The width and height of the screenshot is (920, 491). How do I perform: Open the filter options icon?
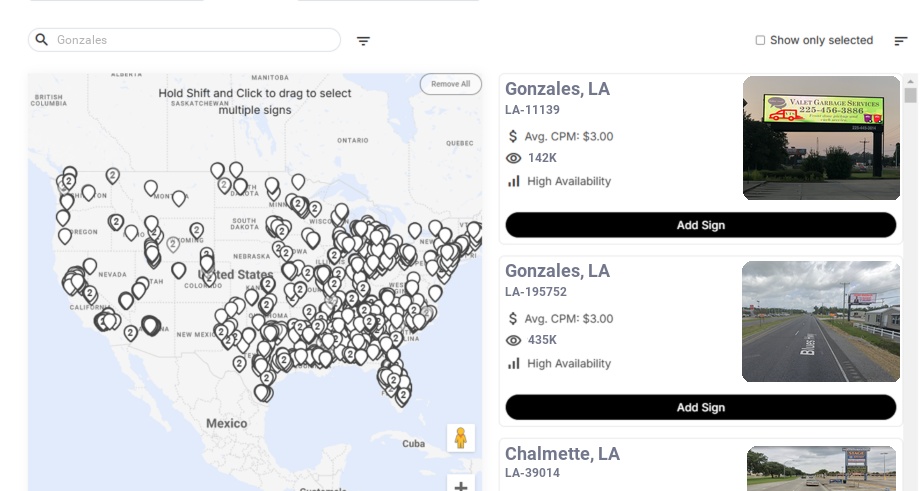coord(363,41)
